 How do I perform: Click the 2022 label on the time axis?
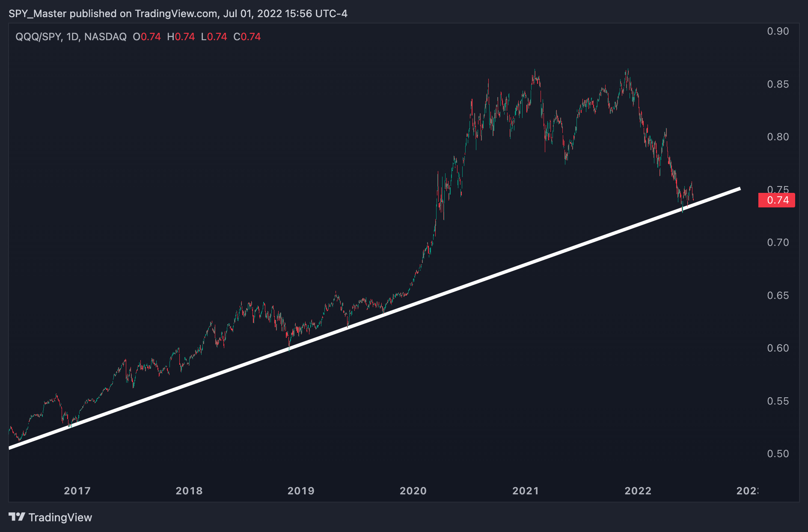(x=638, y=491)
